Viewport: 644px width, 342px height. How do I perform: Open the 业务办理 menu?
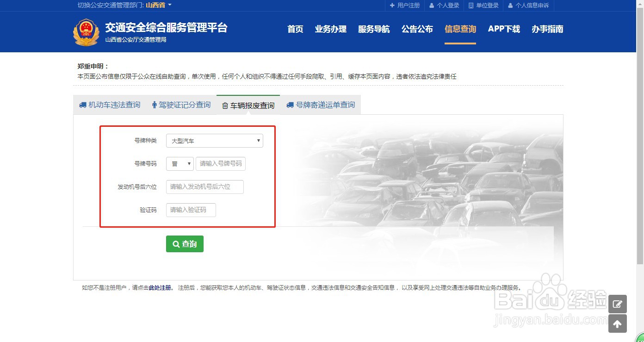click(x=331, y=29)
